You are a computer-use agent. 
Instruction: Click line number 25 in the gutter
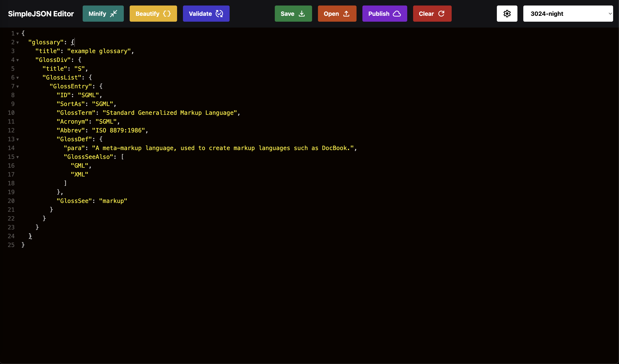[x=11, y=245]
